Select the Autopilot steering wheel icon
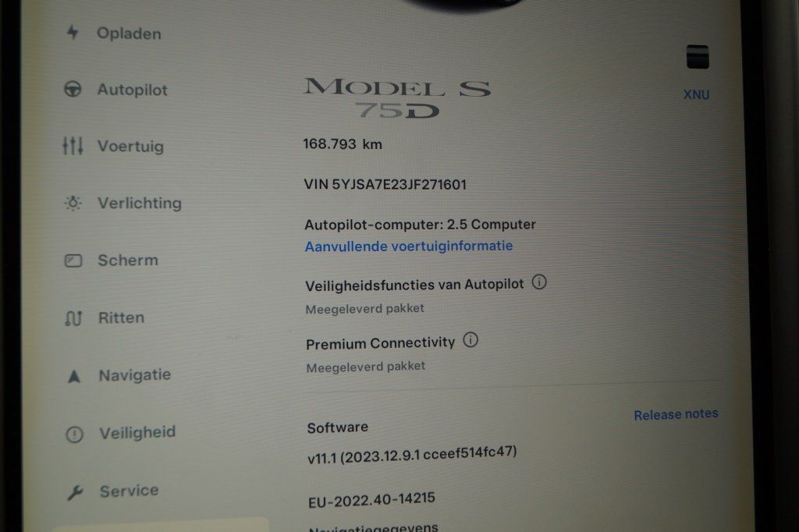This screenshot has height=532, width=799. [73, 89]
